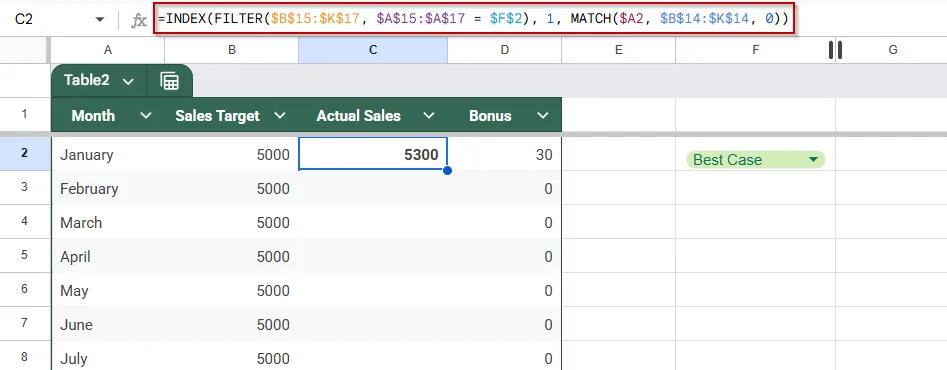Screen dimensions: 947x370
Task: Select column E header
Action: point(618,50)
